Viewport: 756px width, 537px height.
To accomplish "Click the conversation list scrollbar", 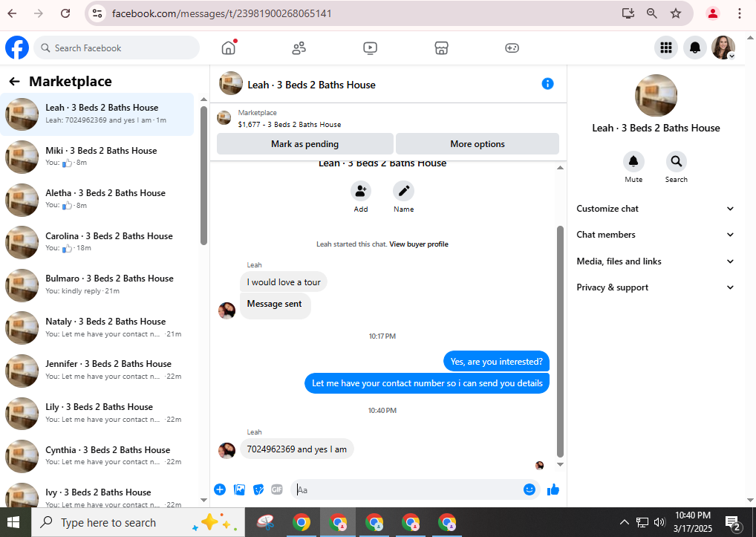I will click(203, 175).
